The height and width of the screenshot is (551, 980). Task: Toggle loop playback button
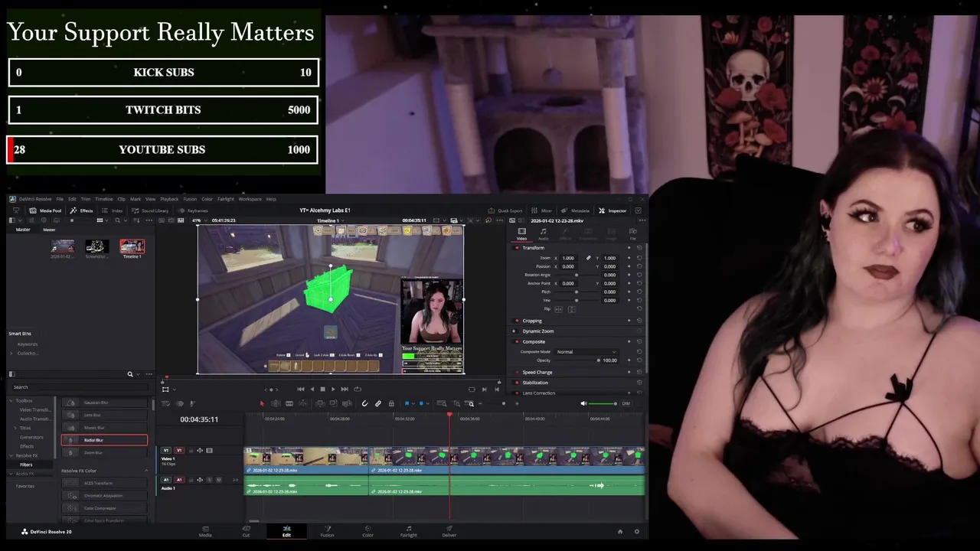[x=358, y=389]
